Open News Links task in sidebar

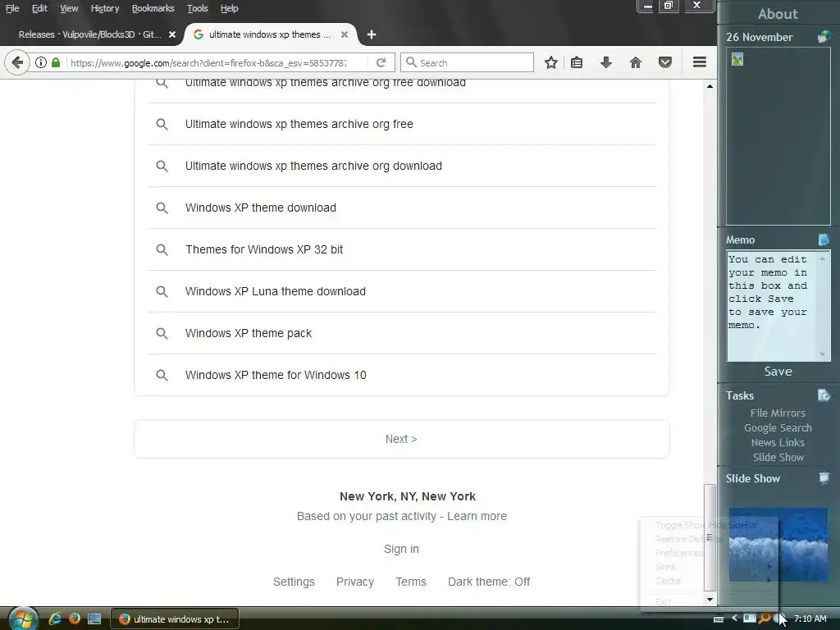coord(778,442)
